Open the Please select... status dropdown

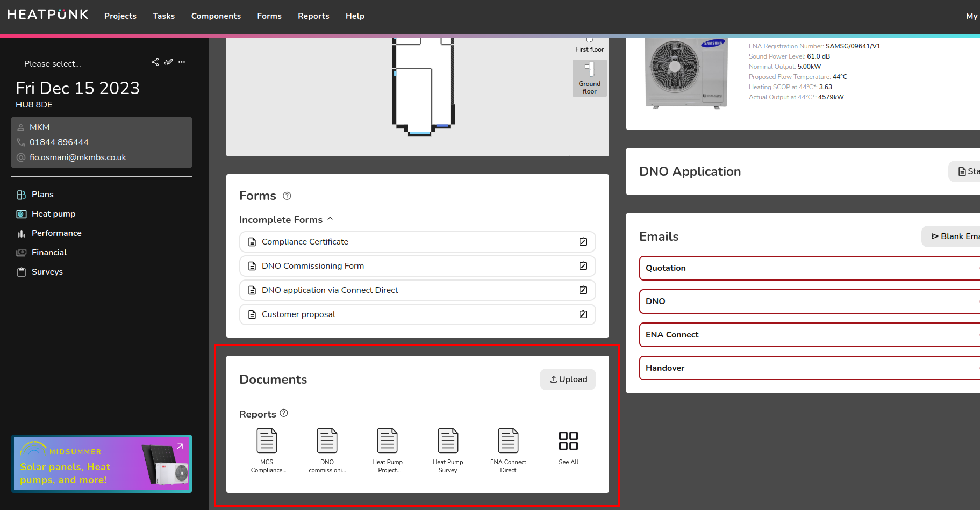click(x=53, y=63)
